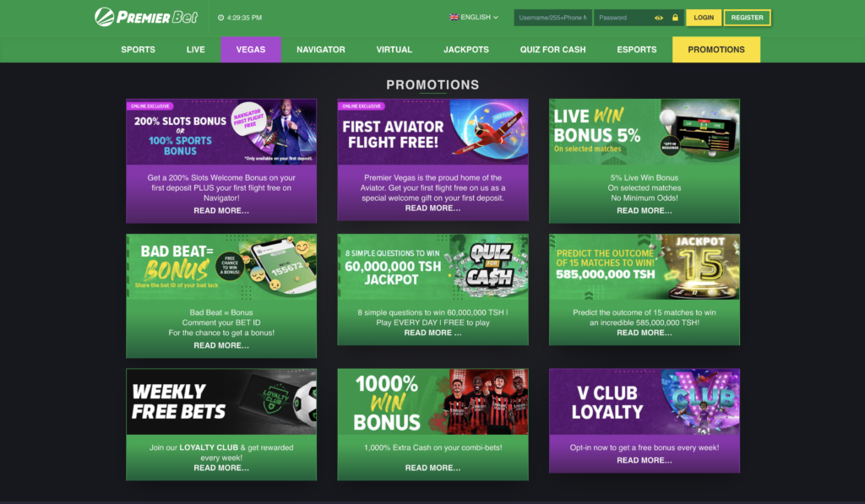Screen dimensions: 865x504
Task: Toggle password visibility eye icon
Action: pyautogui.click(x=659, y=18)
